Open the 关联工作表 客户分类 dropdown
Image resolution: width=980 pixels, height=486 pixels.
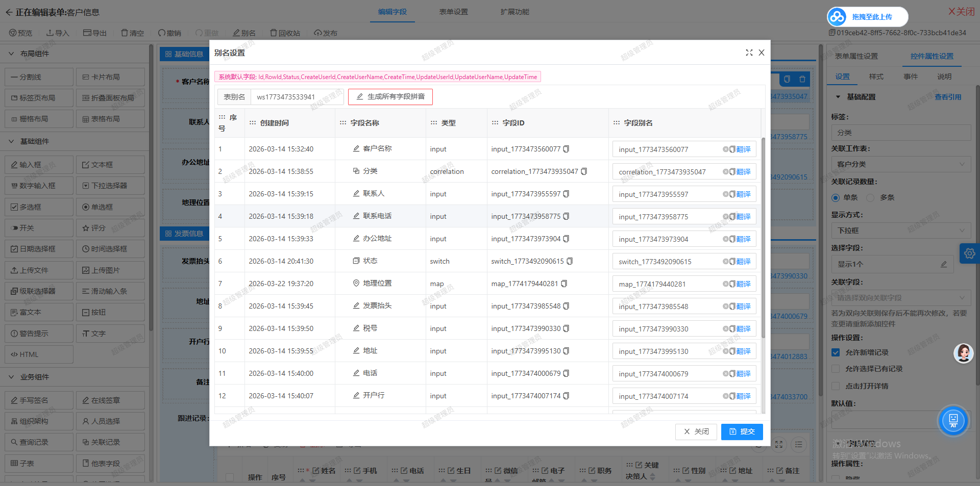[901, 164]
